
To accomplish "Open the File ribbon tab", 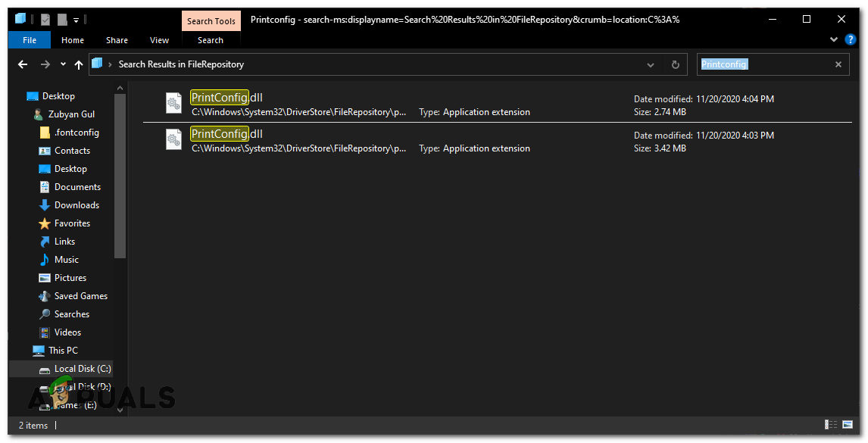I will [30, 40].
